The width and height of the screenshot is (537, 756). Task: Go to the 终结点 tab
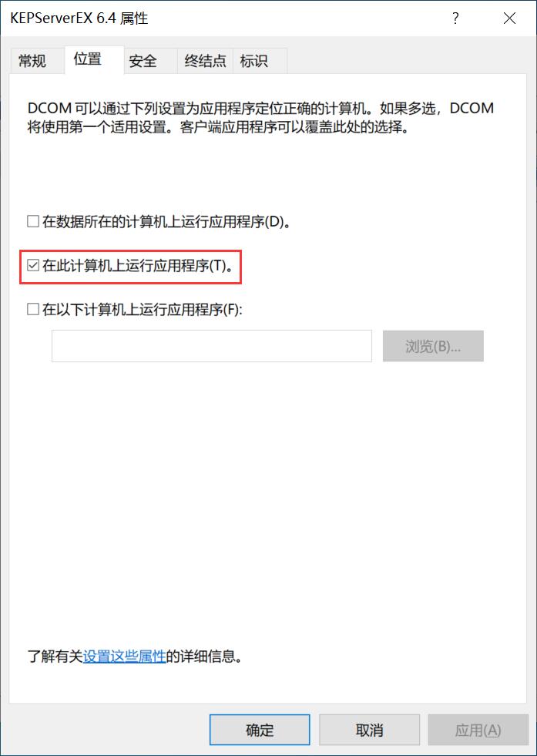click(206, 61)
